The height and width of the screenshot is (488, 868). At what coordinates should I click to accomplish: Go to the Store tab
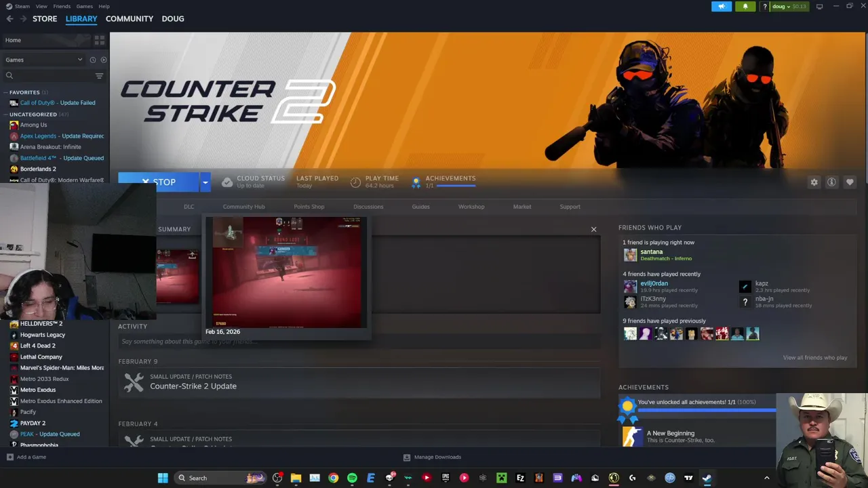point(45,19)
